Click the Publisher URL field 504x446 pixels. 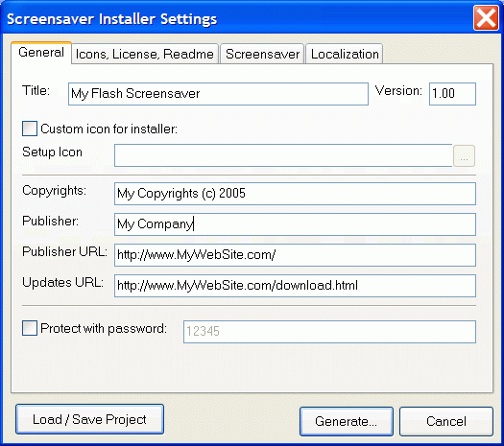295,255
